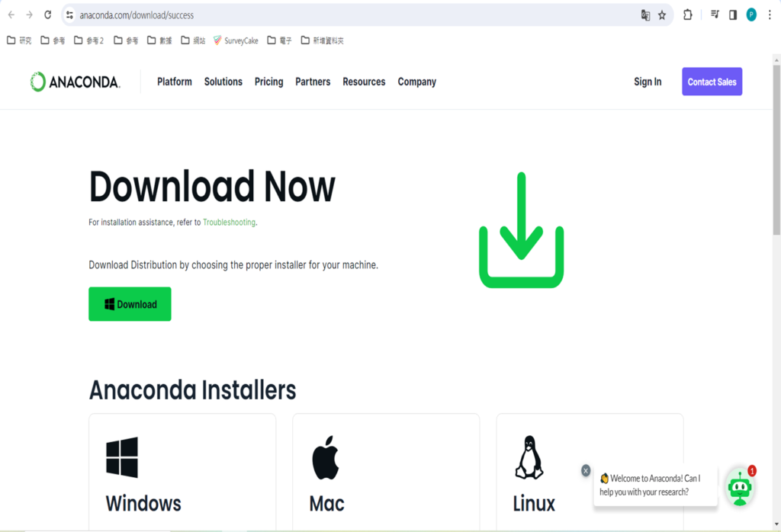Click the Anaconda logo in the header
Screen dimensions: 781x532
coord(75,82)
